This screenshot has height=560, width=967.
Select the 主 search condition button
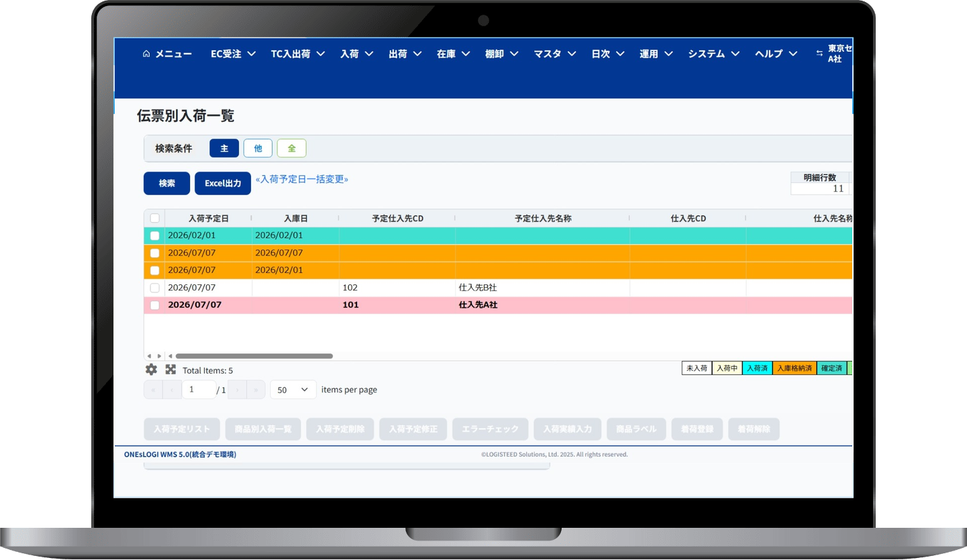pos(224,148)
